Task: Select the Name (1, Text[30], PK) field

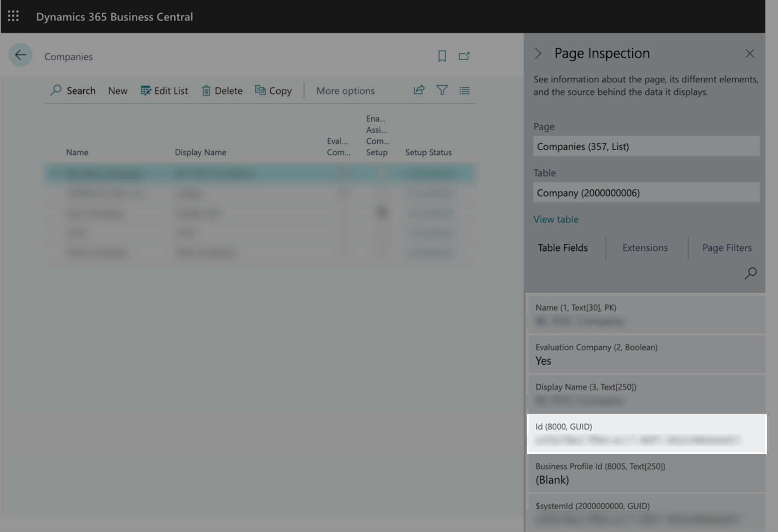Action: (x=647, y=314)
